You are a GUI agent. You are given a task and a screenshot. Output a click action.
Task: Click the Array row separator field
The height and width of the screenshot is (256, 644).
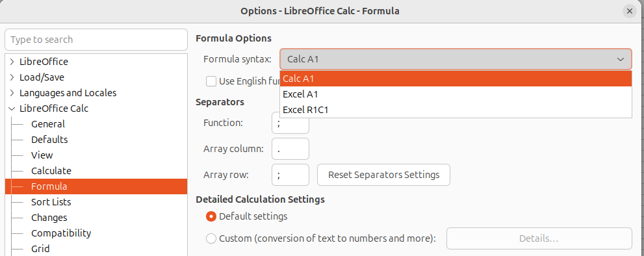tap(290, 175)
